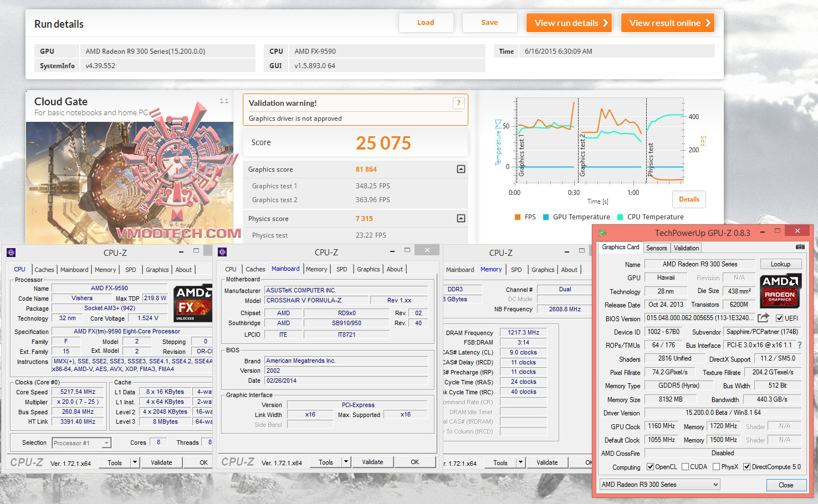Open the AMD Radeon R9 300 Series card dropdown
Image resolution: width=818 pixels, height=504 pixels.
point(660,485)
